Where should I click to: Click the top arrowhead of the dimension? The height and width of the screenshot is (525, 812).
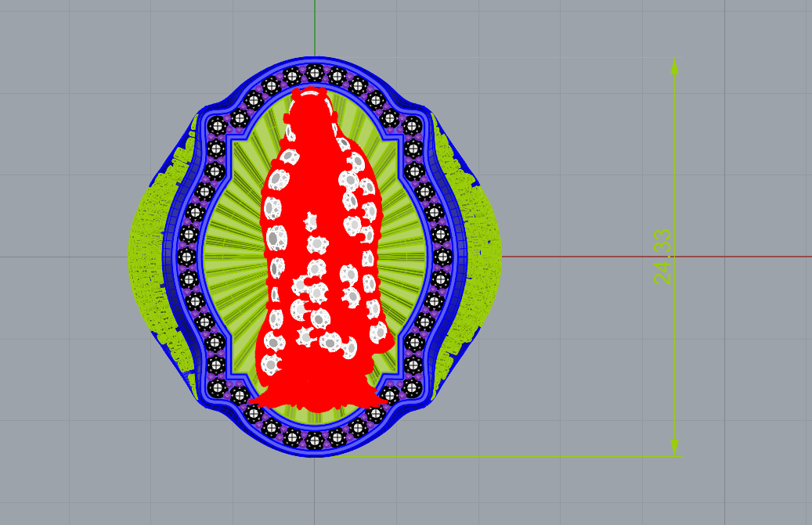[674, 67]
